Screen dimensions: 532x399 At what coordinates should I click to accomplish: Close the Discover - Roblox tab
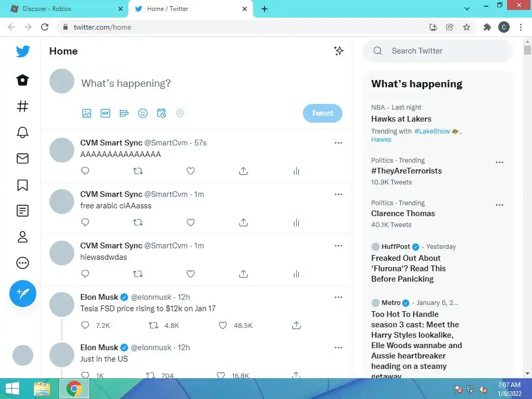[x=121, y=9]
